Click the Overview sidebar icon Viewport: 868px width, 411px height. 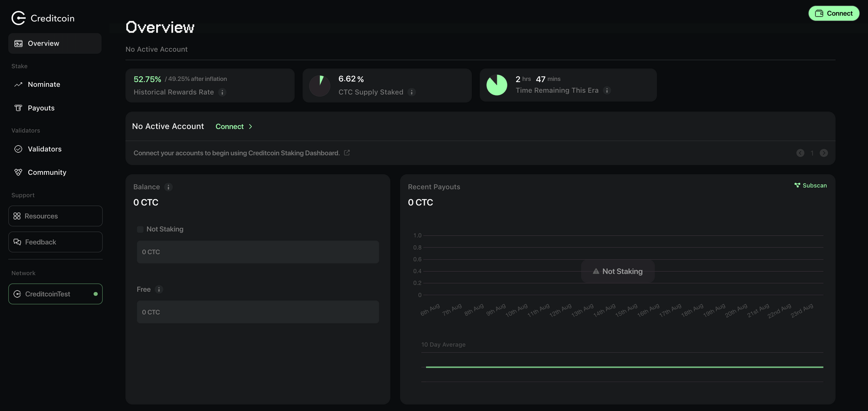click(18, 43)
